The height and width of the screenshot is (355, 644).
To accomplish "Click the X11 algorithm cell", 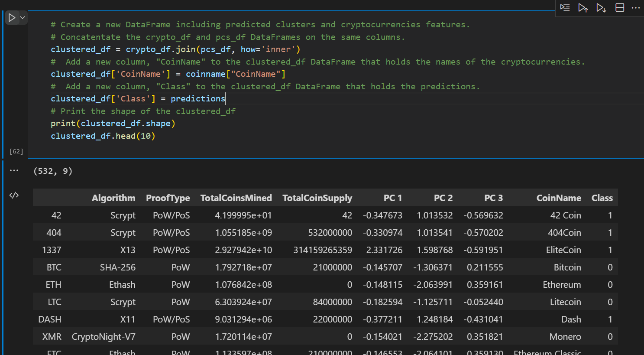I will click(x=128, y=319).
